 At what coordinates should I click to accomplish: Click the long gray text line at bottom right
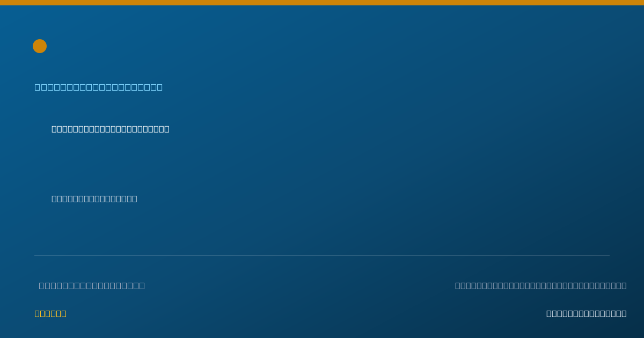pos(541,285)
